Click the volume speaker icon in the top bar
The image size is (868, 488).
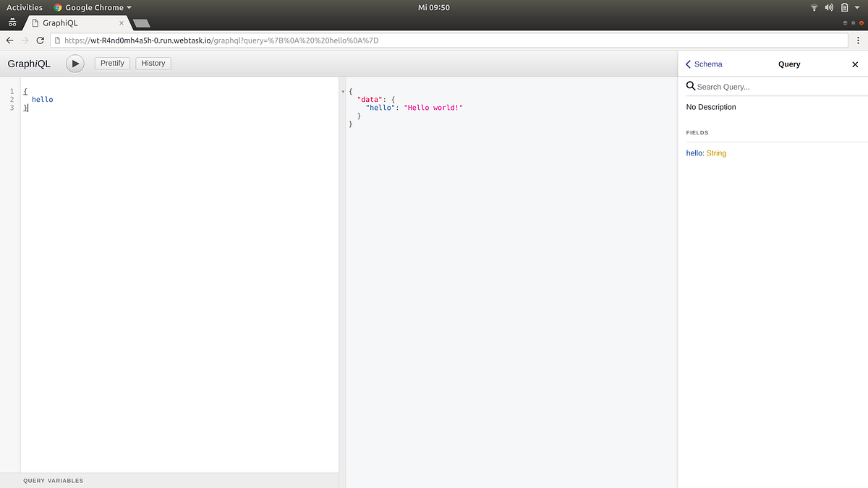(829, 7)
